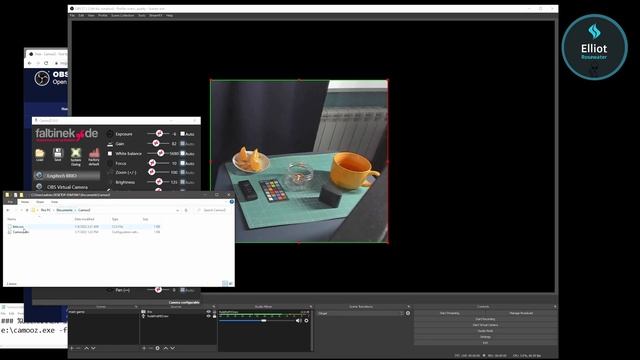Click Start Streaming in OBS Controls
Viewport: 640px width, 360px height.
pos(450,313)
